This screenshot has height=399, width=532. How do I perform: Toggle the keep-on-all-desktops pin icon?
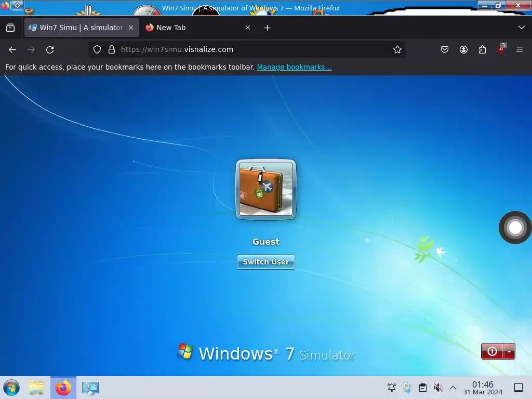tap(17, 5)
